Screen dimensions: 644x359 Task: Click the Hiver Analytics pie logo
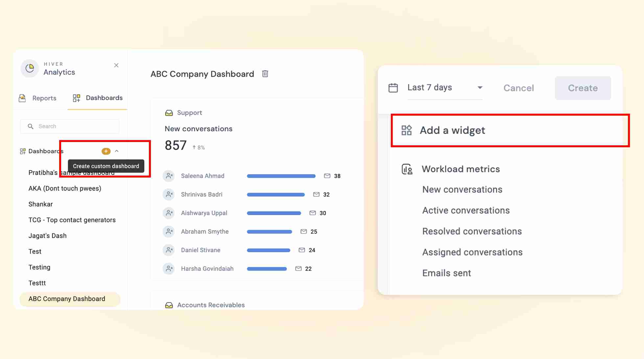(x=30, y=68)
